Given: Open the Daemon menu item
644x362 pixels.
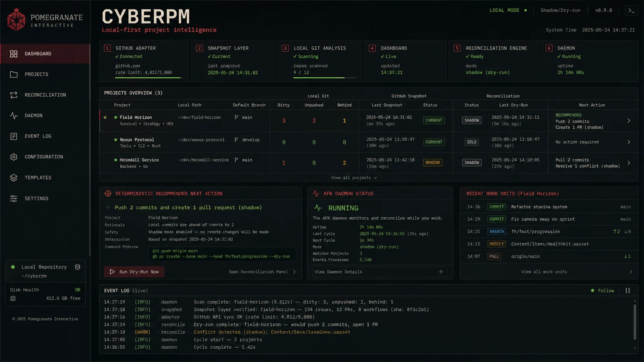Looking at the screenshot, I should (x=45, y=115).
